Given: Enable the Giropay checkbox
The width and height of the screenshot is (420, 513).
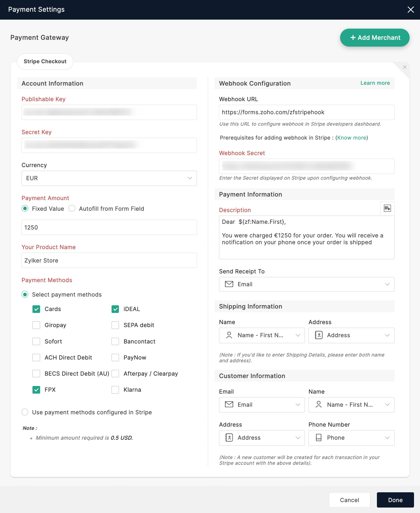Looking at the screenshot, I should click(36, 325).
